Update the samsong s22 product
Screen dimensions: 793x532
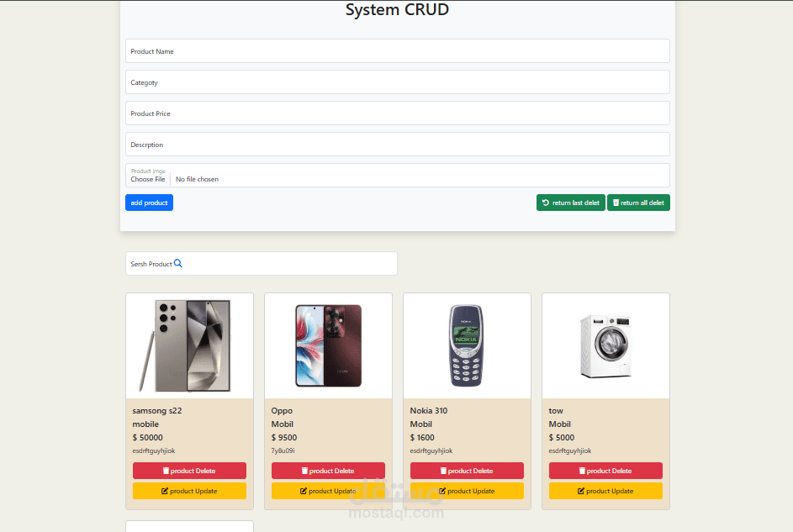[x=190, y=491]
